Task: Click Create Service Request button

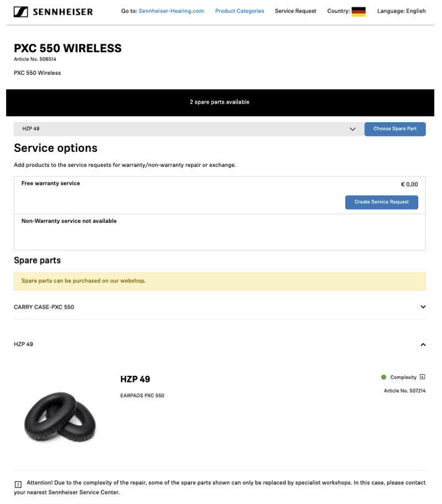Action: [x=381, y=202]
